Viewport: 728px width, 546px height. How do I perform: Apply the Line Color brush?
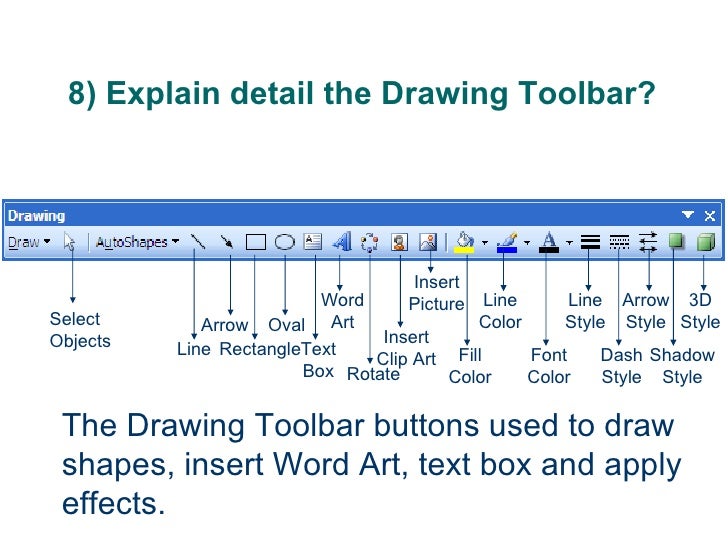point(507,242)
